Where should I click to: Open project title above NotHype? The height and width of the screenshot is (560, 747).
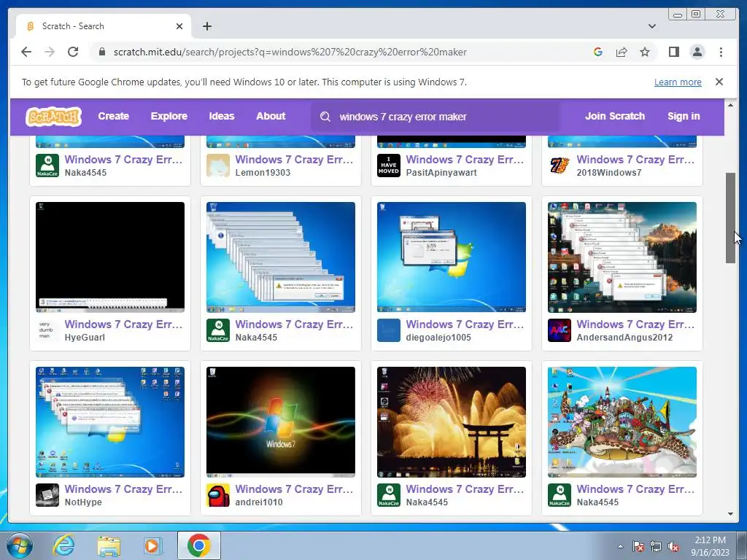pyautogui.click(x=123, y=489)
